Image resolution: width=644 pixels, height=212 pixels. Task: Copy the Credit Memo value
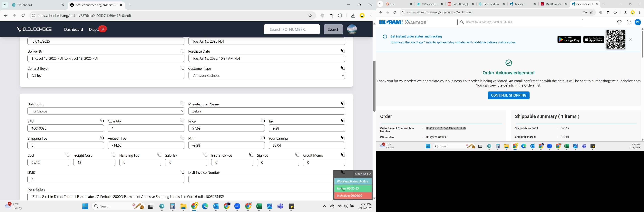click(343, 155)
